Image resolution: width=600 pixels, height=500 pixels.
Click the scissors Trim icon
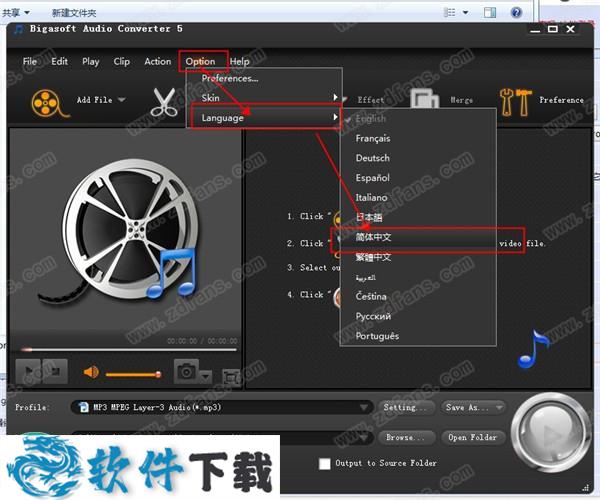click(164, 102)
